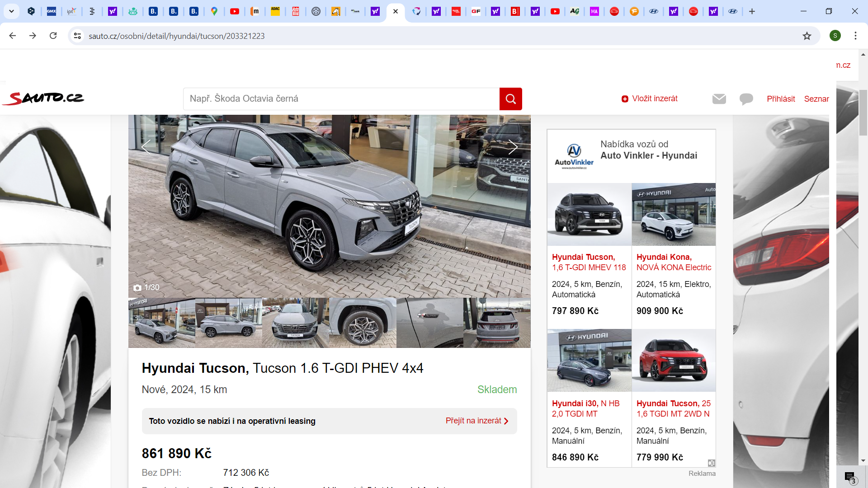The height and width of the screenshot is (488, 868).
Task: Click the scrollbar down arrow
Action: click(863, 461)
